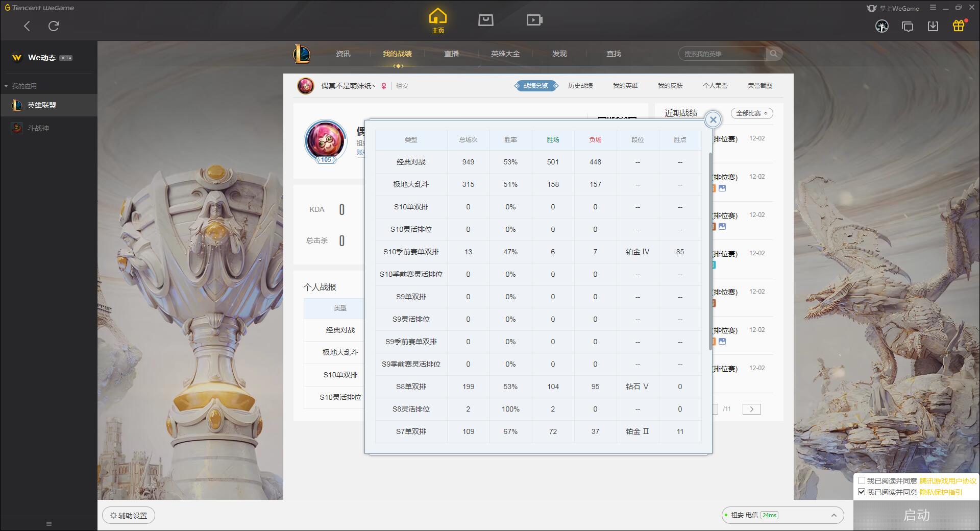Image resolution: width=980 pixels, height=531 pixels.
Task: Open the 主页 home tab
Action: [x=438, y=21]
